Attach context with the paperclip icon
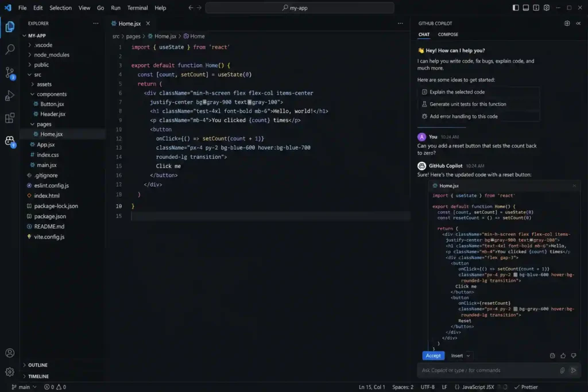The height and width of the screenshot is (392, 588). click(562, 370)
